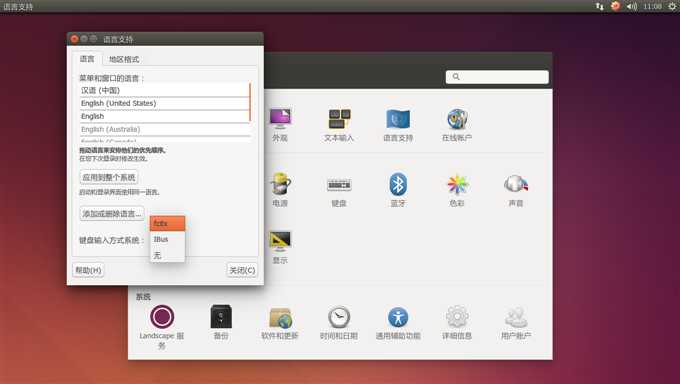Click the volume indicator in top panel
Screen dimensions: 680x384
coord(631,6)
